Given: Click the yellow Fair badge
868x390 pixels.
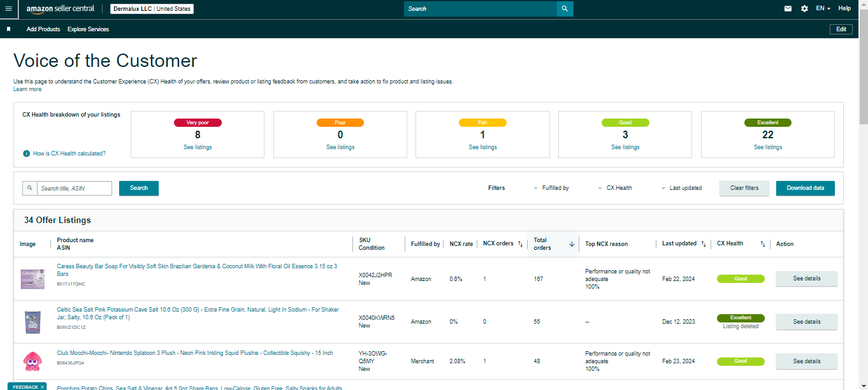Looking at the screenshot, I should [x=482, y=122].
